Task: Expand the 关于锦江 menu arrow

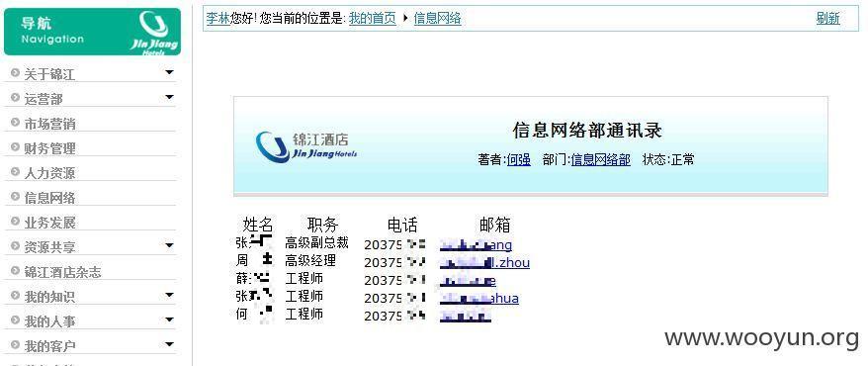Action: pyautogui.click(x=169, y=72)
